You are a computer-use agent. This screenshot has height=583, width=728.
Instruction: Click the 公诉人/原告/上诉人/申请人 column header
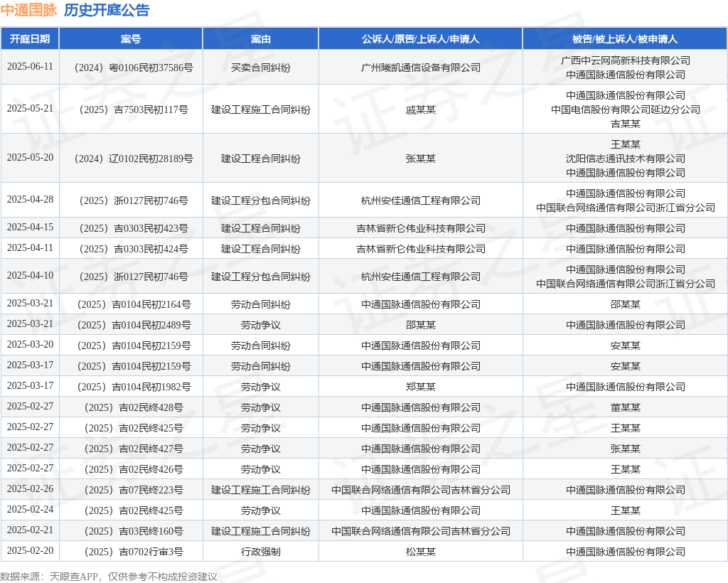point(420,39)
